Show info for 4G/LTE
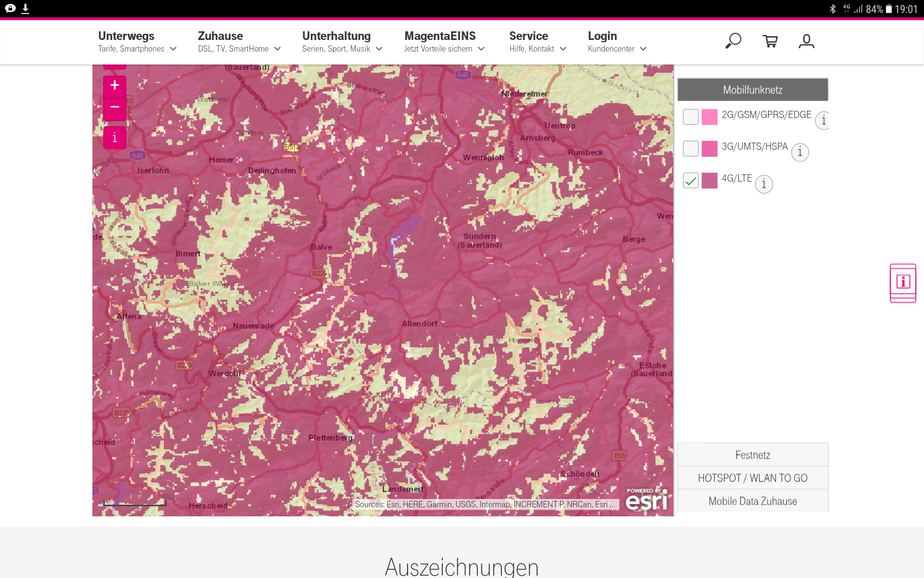 coord(764,184)
